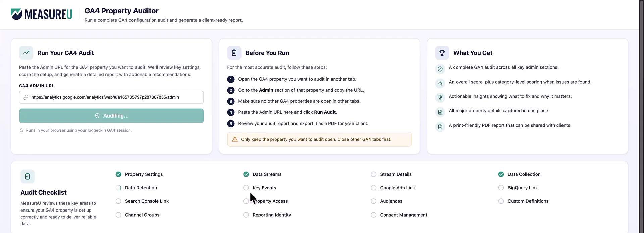
Task: Click the Custom Definitions status circle
Action: click(x=501, y=201)
